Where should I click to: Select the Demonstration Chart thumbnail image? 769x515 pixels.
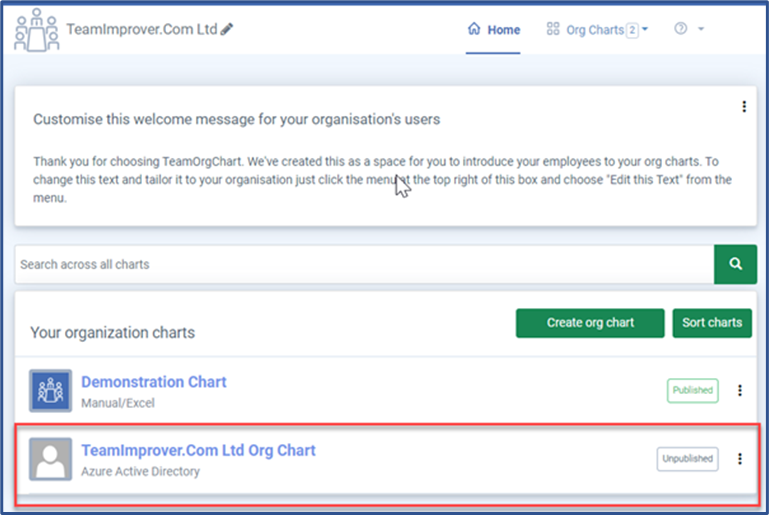[50, 391]
